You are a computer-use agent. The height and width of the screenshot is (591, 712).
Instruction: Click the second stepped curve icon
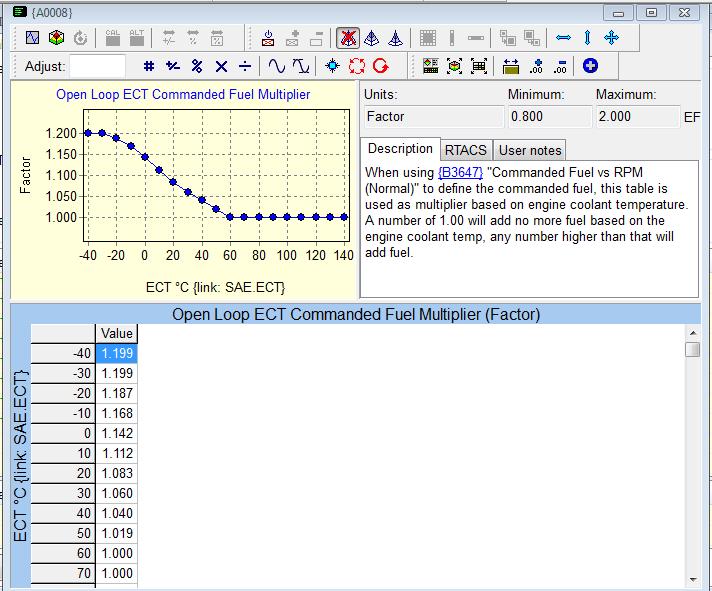pos(301,66)
